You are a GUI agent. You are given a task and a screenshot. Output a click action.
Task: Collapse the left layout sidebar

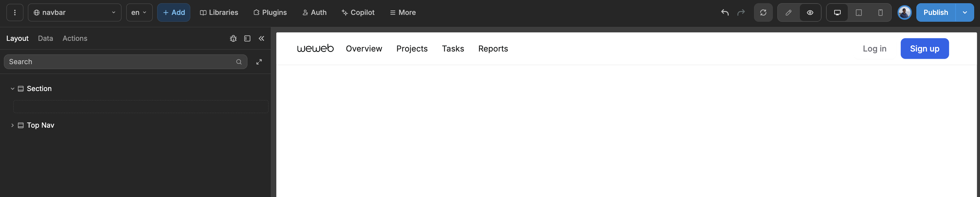261,38
